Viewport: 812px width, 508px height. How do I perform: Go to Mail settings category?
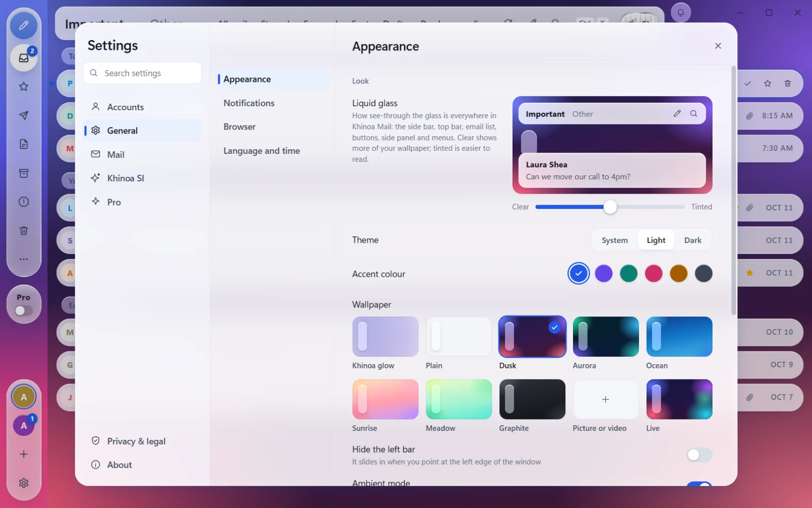pos(143,154)
